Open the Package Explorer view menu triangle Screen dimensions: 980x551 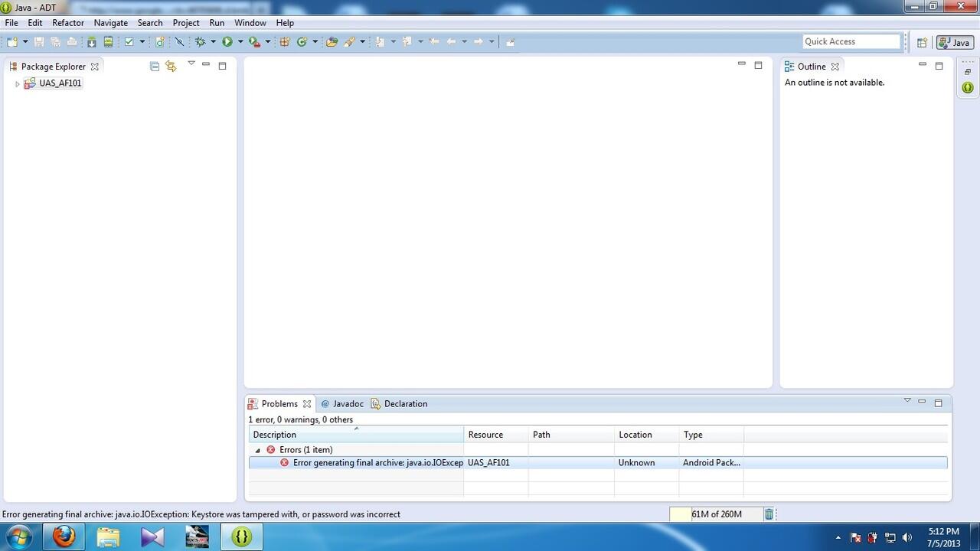click(x=191, y=64)
